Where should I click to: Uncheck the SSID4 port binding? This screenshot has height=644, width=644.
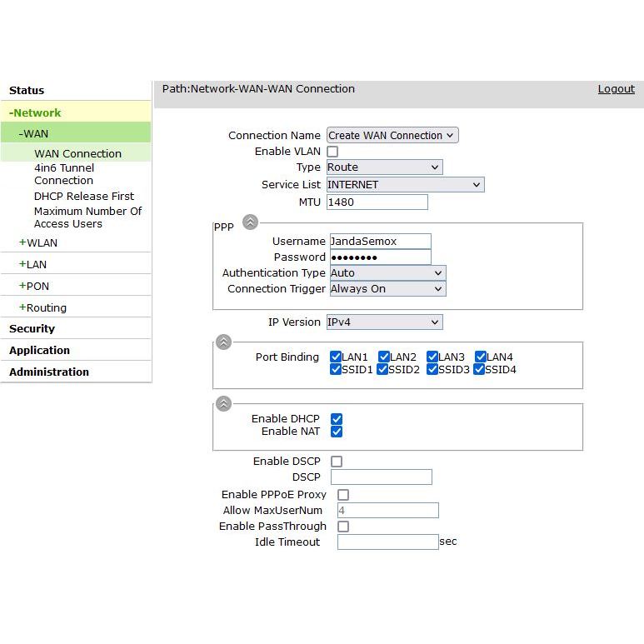(480, 369)
